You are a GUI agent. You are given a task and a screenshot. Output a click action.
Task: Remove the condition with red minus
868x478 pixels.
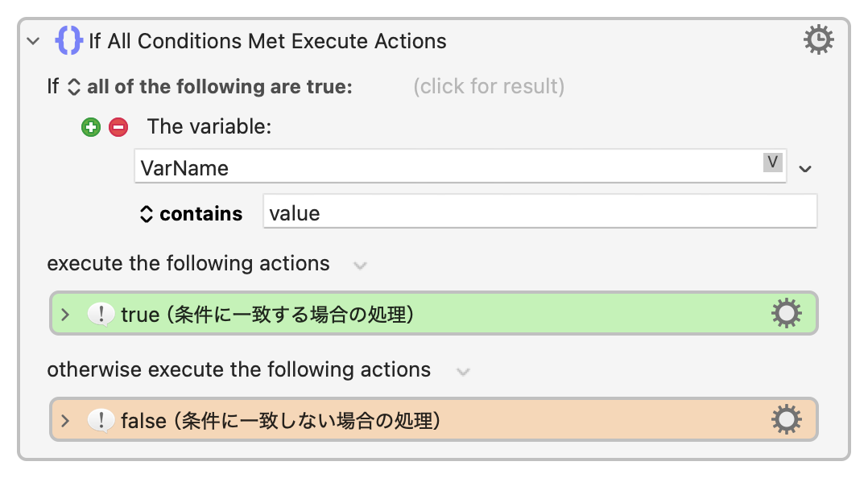(118, 127)
